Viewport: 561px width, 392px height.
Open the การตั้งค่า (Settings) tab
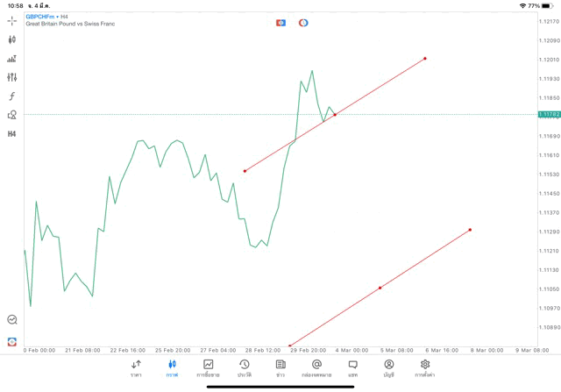pyautogui.click(x=425, y=367)
